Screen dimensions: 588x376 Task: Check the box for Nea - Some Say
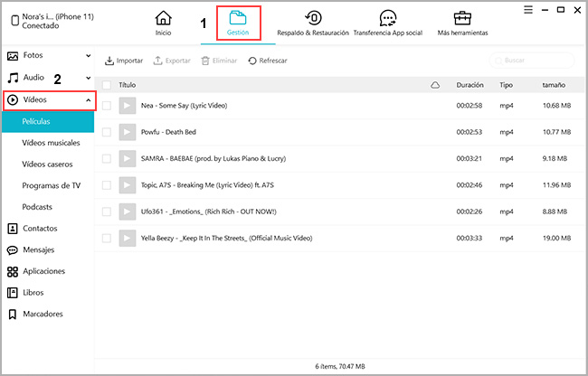click(x=107, y=106)
